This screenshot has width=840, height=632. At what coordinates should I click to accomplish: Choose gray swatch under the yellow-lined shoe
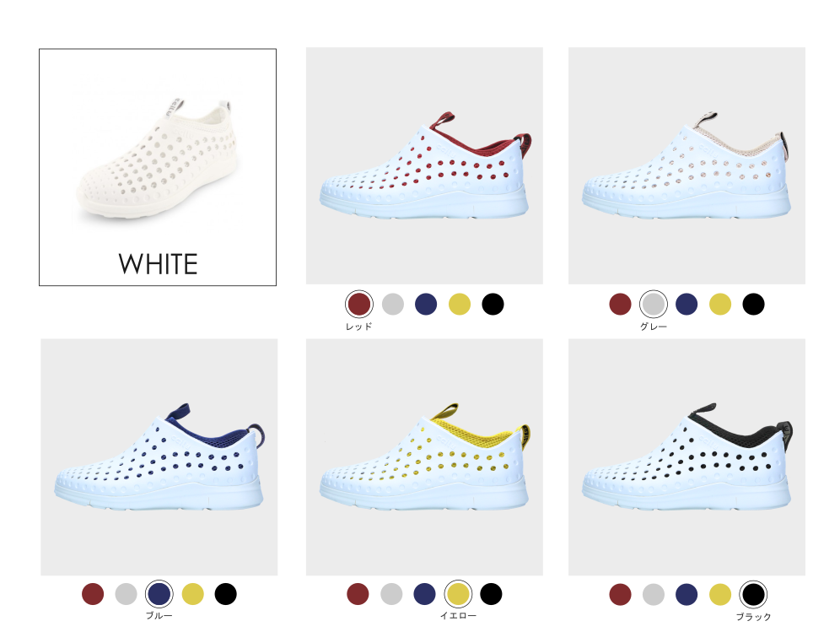(391, 594)
